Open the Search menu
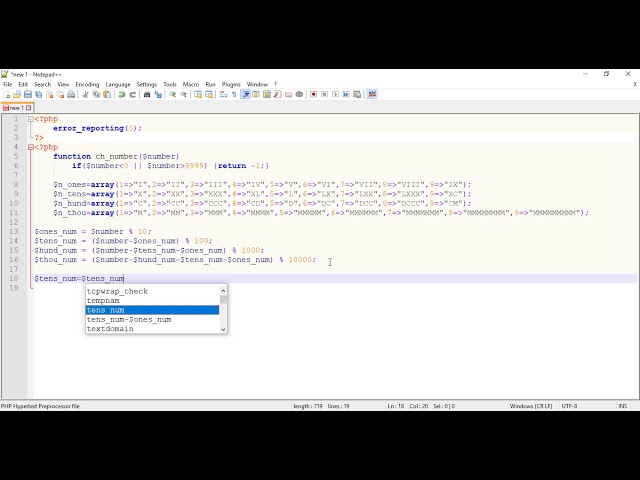640x480 pixels. pyautogui.click(x=42, y=84)
